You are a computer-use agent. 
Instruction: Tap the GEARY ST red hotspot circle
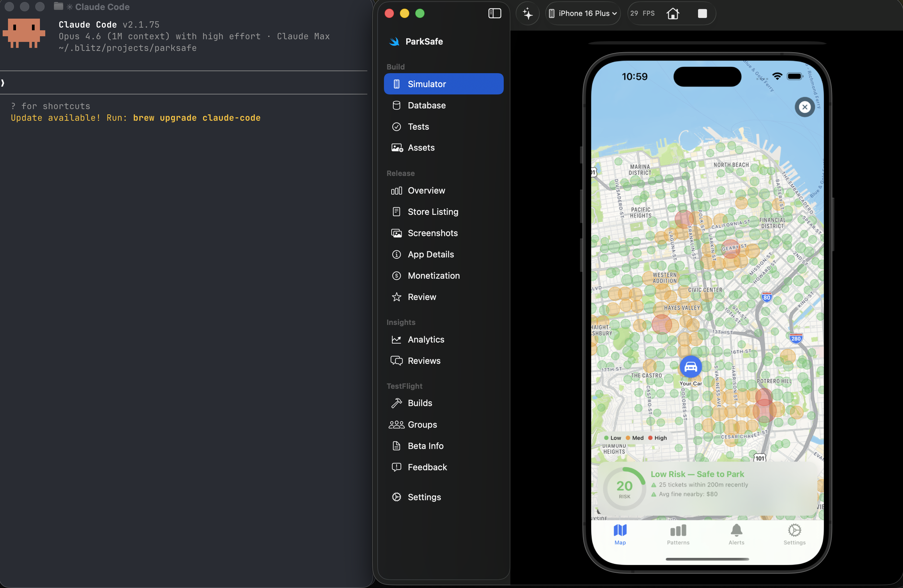point(730,249)
